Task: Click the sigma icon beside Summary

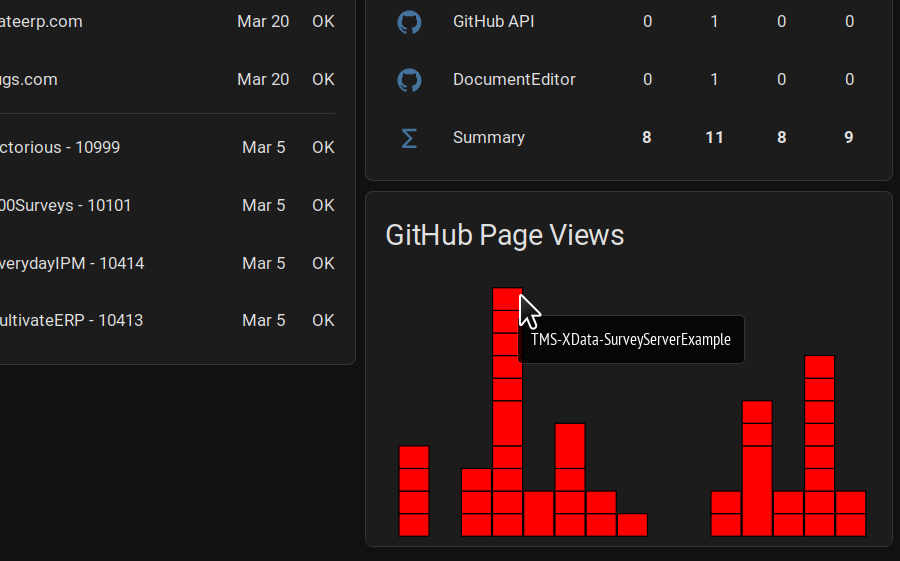Action: coord(409,138)
